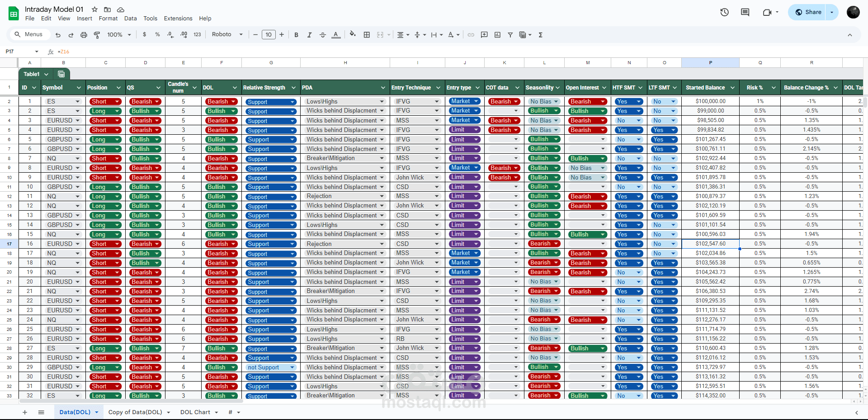The image size is (868, 420).
Task: Toggle italic formatting
Action: pos(309,35)
